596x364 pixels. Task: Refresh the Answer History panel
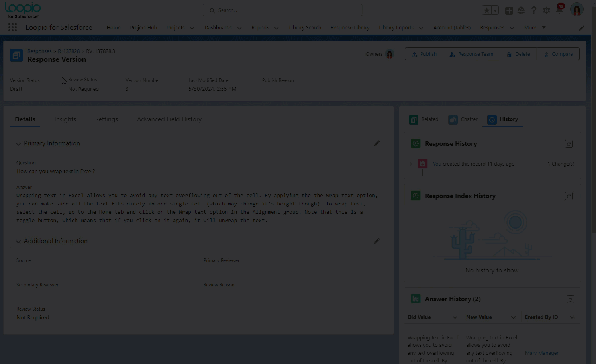coord(571,299)
